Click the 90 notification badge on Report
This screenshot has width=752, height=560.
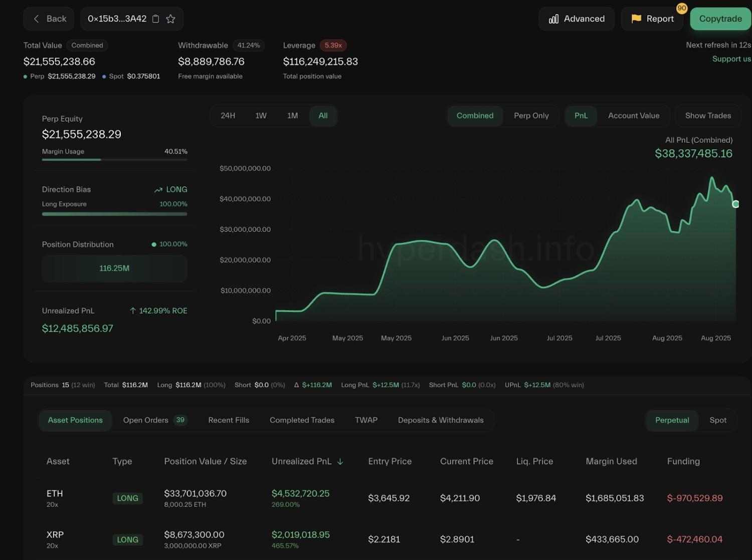682,9
